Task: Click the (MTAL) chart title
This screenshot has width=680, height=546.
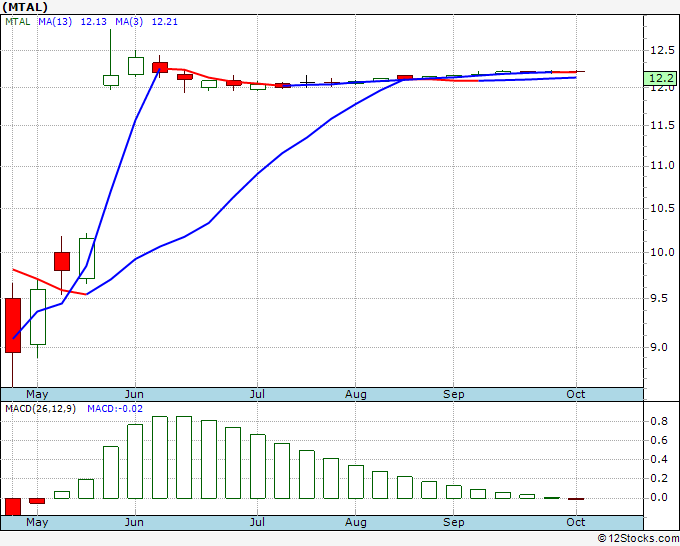Action: point(25,7)
